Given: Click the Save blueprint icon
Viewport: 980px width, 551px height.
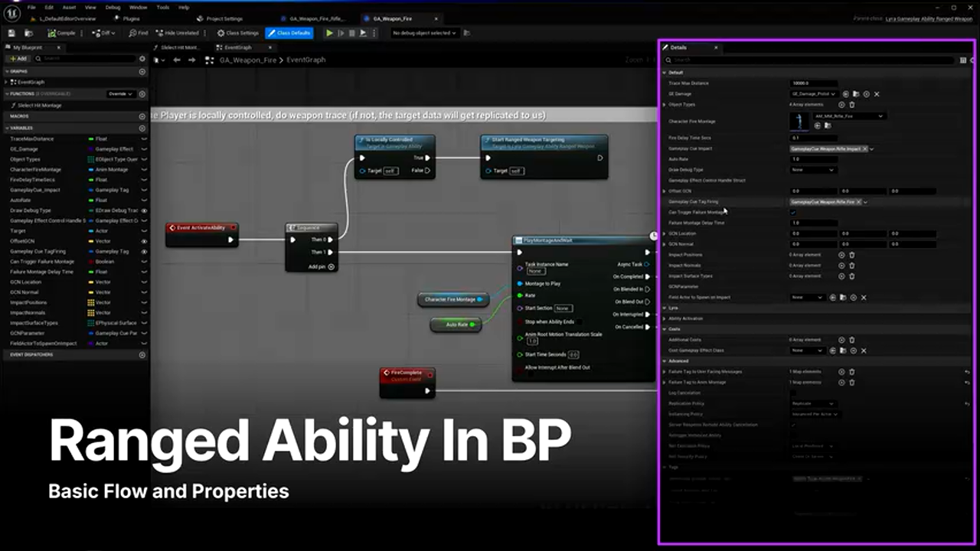Looking at the screenshot, I should [x=12, y=33].
